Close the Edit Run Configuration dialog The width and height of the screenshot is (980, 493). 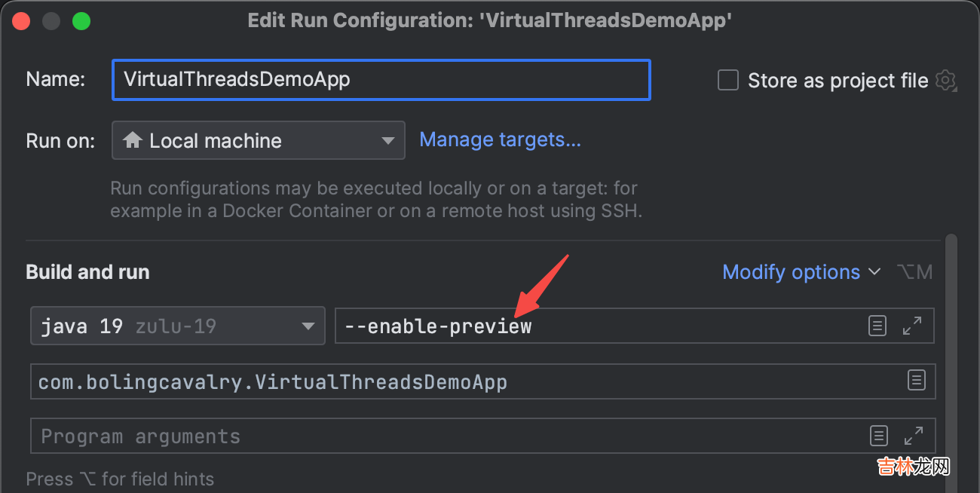[21, 21]
